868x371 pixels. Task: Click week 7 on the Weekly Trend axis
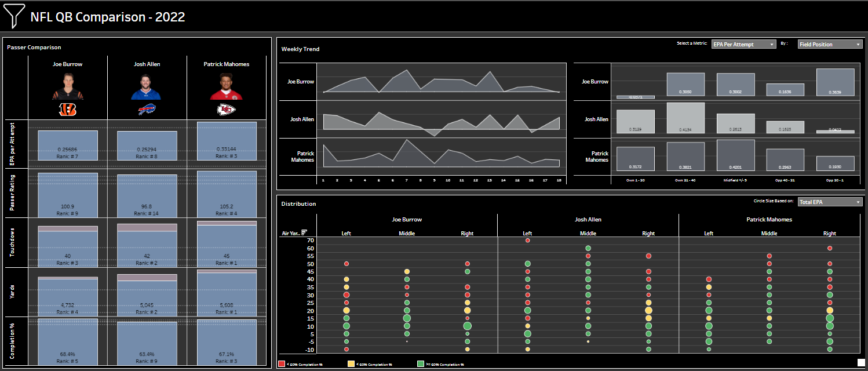(x=406, y=181)
